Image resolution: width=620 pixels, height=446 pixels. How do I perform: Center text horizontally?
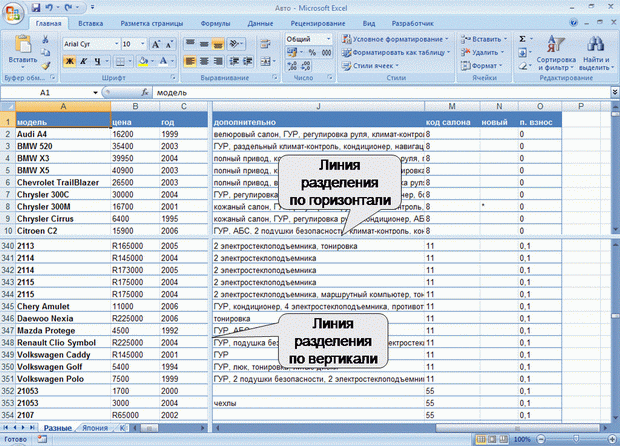tap(204, 61)
